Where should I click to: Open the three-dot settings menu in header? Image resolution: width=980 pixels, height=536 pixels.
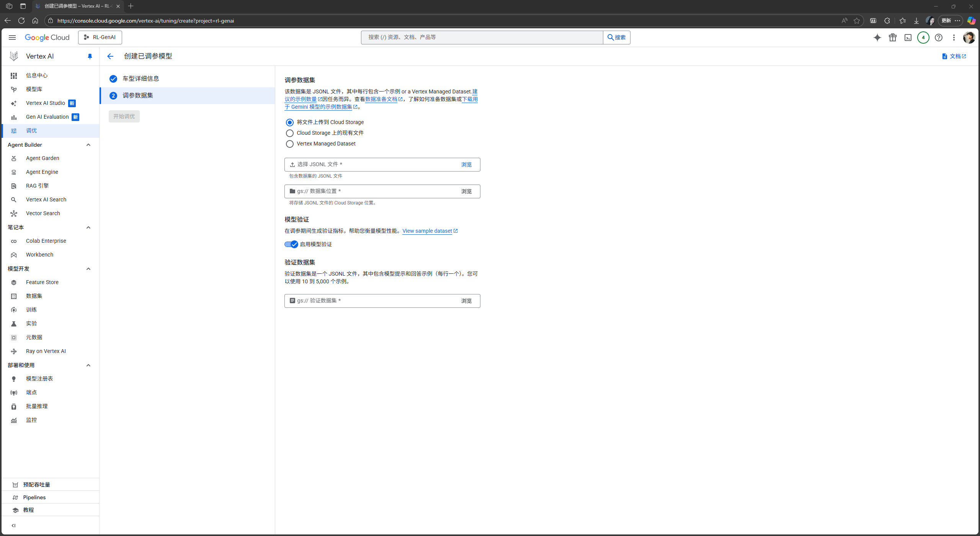click(954, 37)
